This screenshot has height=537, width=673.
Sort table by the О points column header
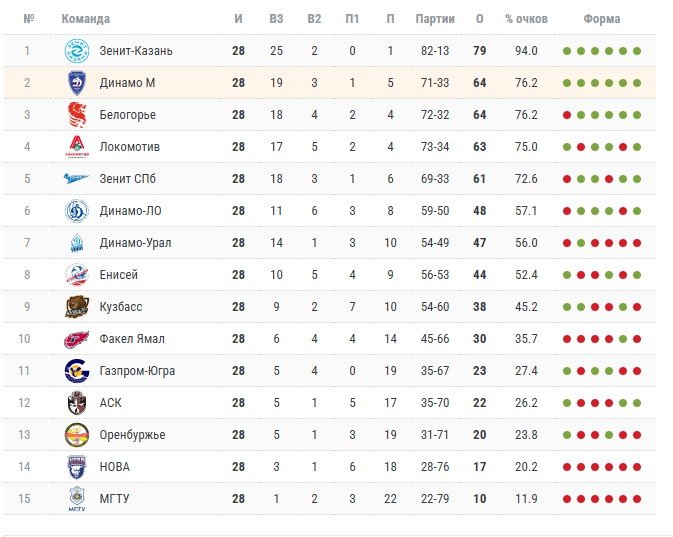[x=480, y=19]
